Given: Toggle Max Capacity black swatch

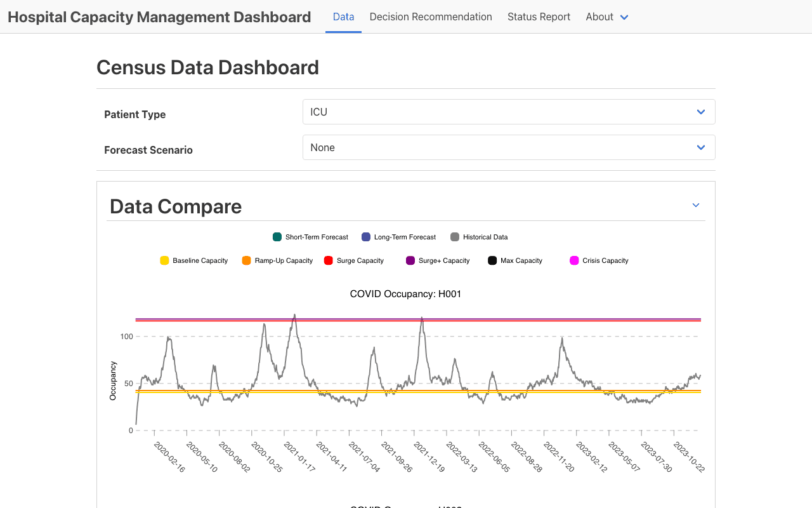Looking at the screenshot, I should pos(492,260).
